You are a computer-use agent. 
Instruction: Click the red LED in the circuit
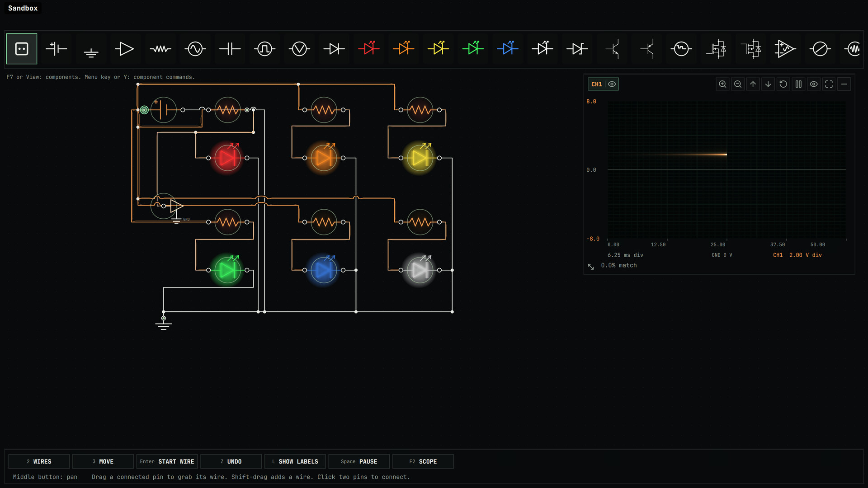point(227,158)
